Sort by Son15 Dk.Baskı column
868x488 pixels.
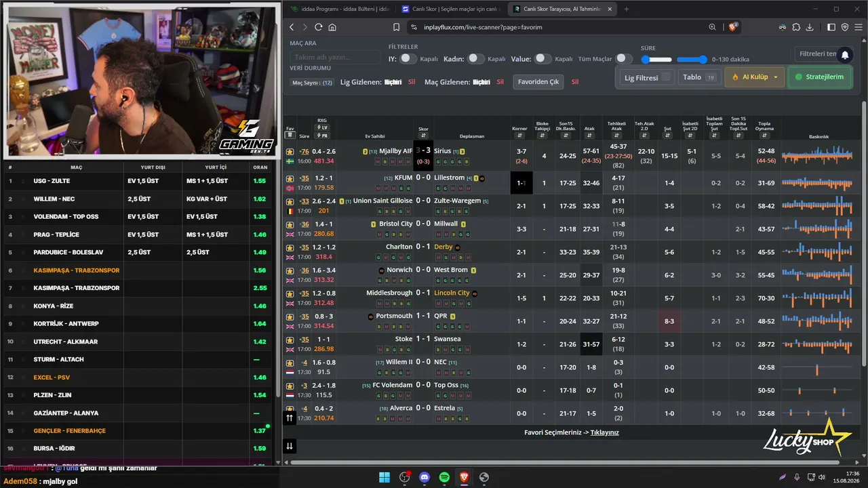[x=566, y=136]
